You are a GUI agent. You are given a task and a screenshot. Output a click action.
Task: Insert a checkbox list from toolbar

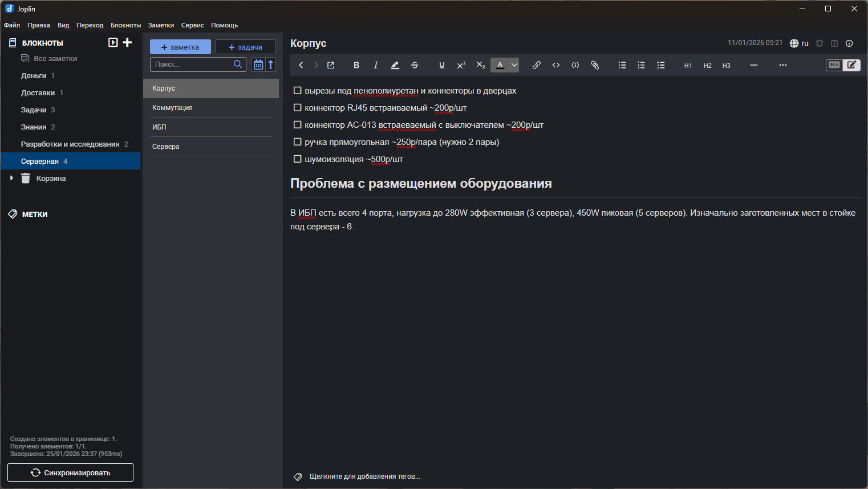tap(660, 65)
